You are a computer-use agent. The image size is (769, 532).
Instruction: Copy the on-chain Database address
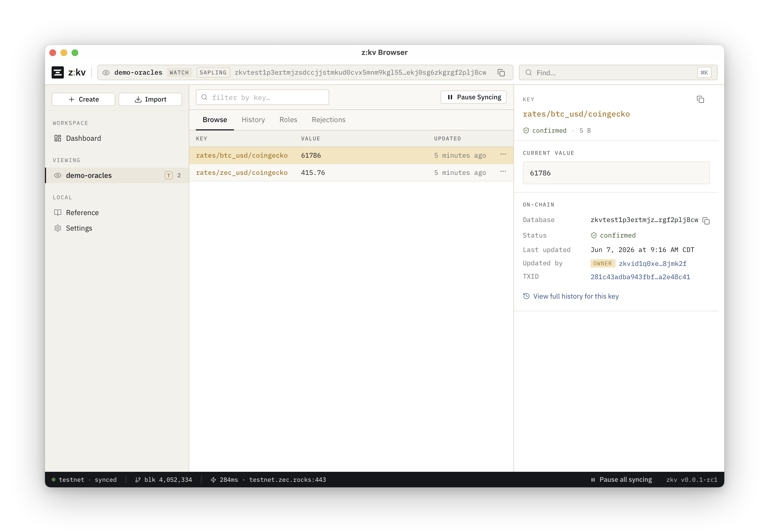tap(706, 221)
